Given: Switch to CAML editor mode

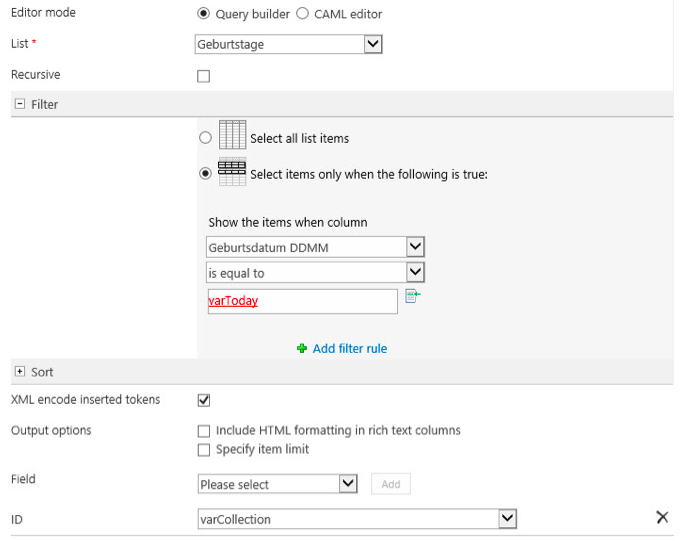Looking at the screenshot, I should click(302, 14).
